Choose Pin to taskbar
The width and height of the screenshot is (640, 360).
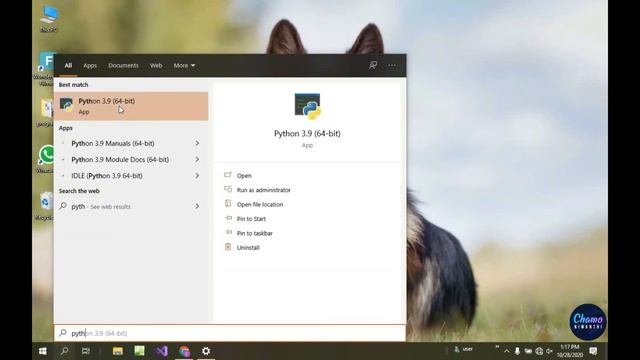pyautogui.click(x=255, y=233)
